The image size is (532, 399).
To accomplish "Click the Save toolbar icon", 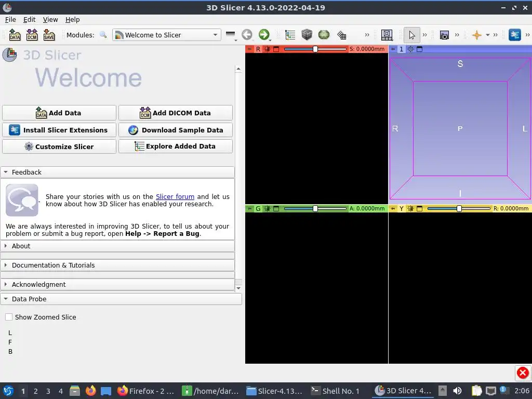I will [x=49, y=35].
